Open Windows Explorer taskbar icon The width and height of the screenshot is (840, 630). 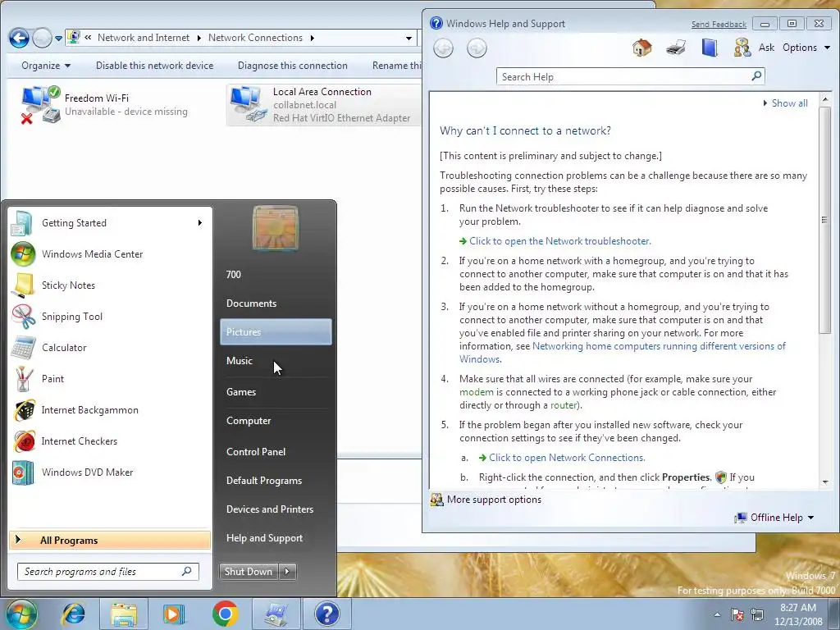click(x=124, y=614)
